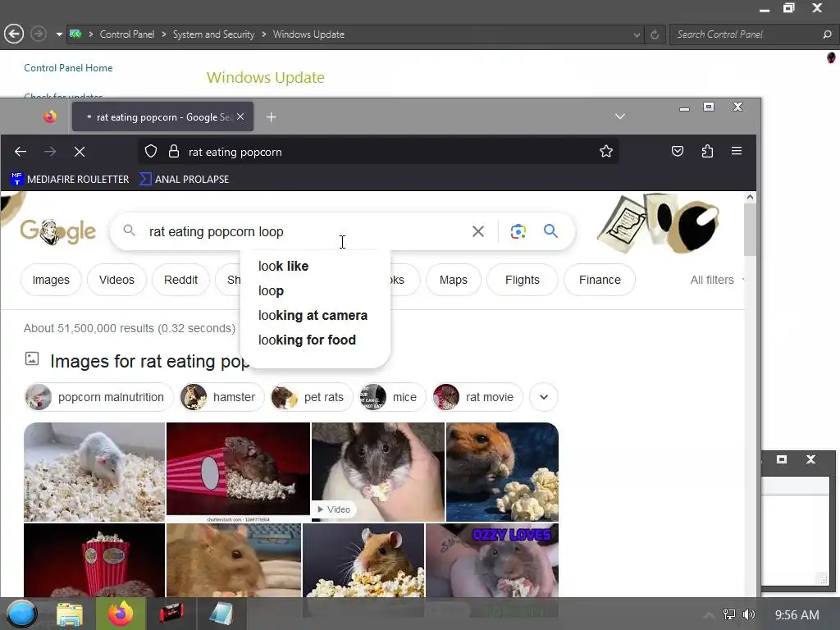Choose 'look like' suggestion
Image resolution: width=840 pixels, height=630 pixels.
(x=283, y=267)
